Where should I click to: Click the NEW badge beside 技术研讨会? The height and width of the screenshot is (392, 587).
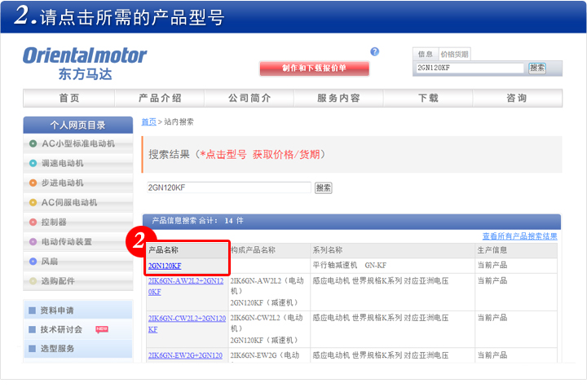(x=102, y=329)
